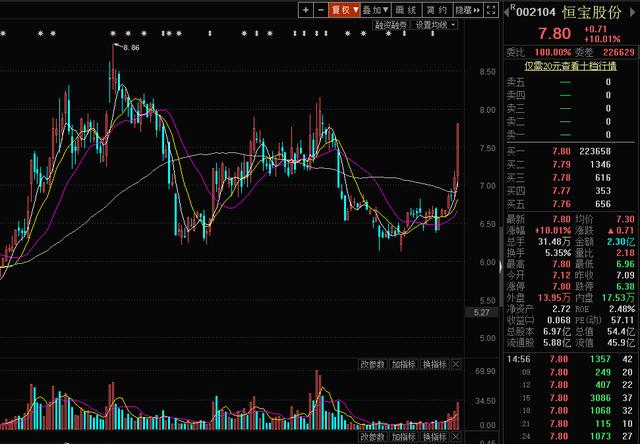This screenshot has width=640, height=444.
Task: Click the 换手 5.35% value
Action: pos(558,253)
